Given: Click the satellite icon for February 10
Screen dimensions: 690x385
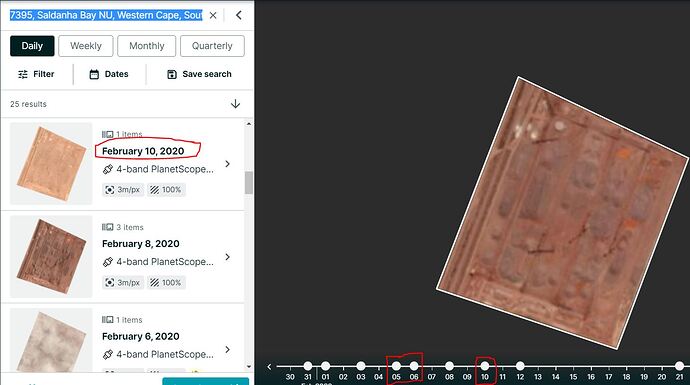Looking at the screenshot, I should [108, 169].
